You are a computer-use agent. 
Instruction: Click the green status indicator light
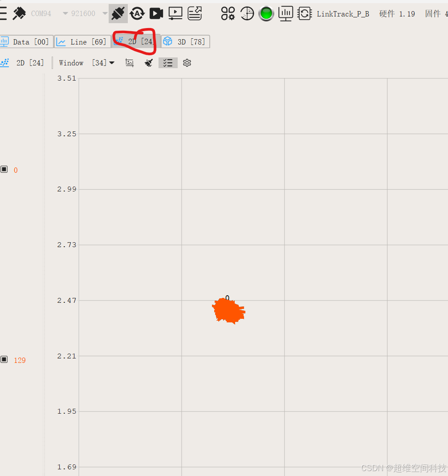pyautogui.click(x=266, y=14)
